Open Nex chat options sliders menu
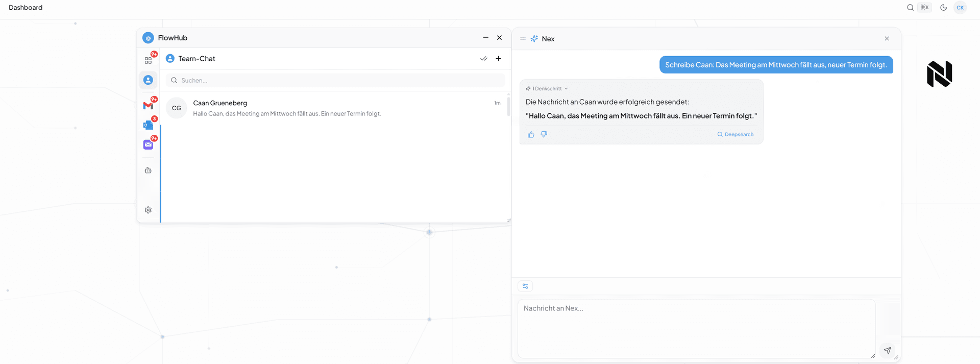980x364 pixels. pyautogui.click(x=525, y=286)
